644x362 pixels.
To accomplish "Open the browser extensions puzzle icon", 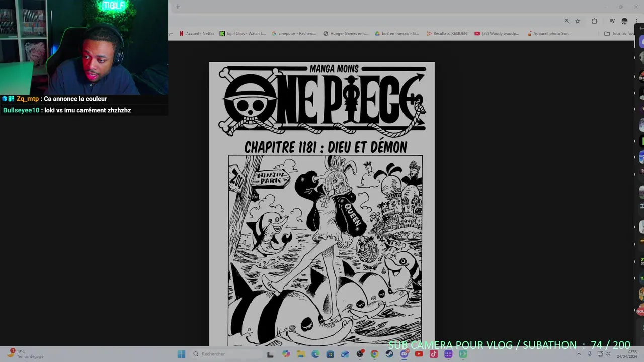I will click(x=595, y=21).
